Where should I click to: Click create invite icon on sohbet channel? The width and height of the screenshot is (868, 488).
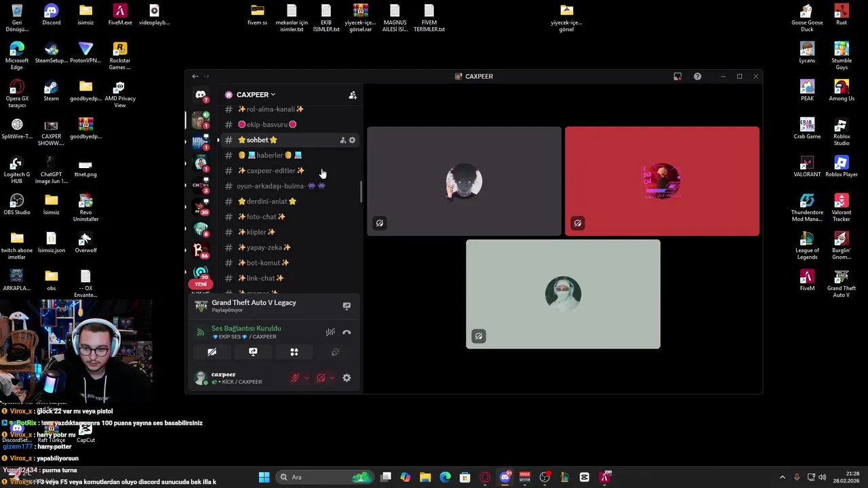(342, 140)
